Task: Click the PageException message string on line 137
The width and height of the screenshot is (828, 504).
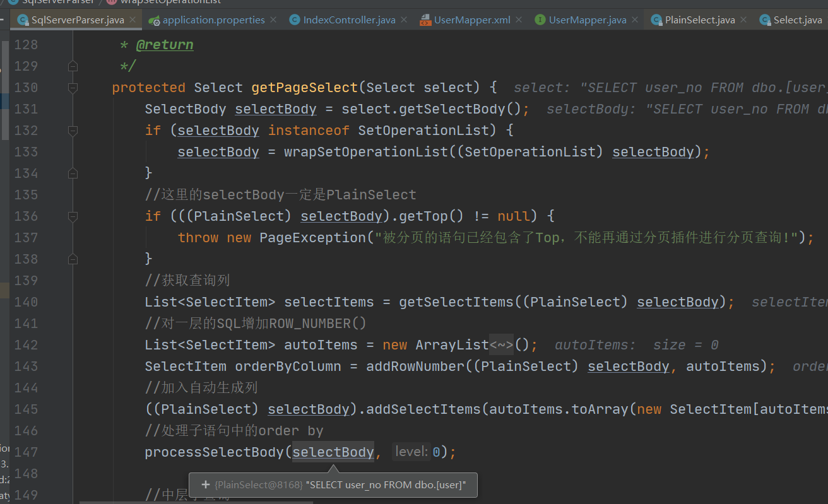Action: tap(587, 238)
